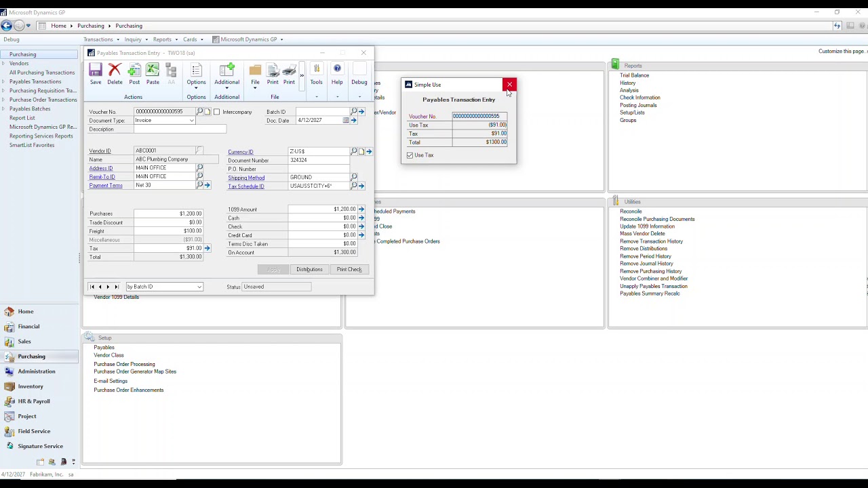Click the printer Print icon in the File group
This screenshot has height=488, width=868.
point(289,70)
